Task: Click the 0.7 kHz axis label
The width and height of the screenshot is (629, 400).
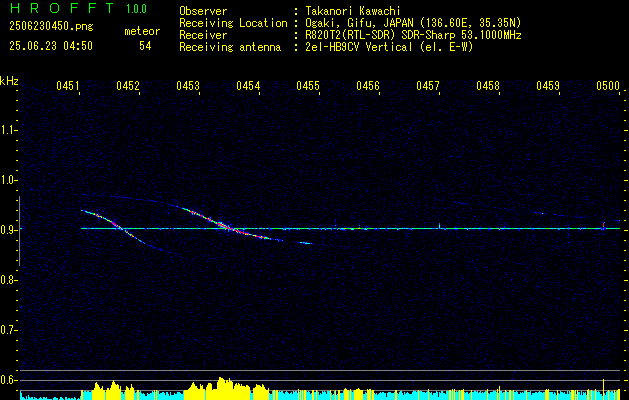Action: click(8, 330)
